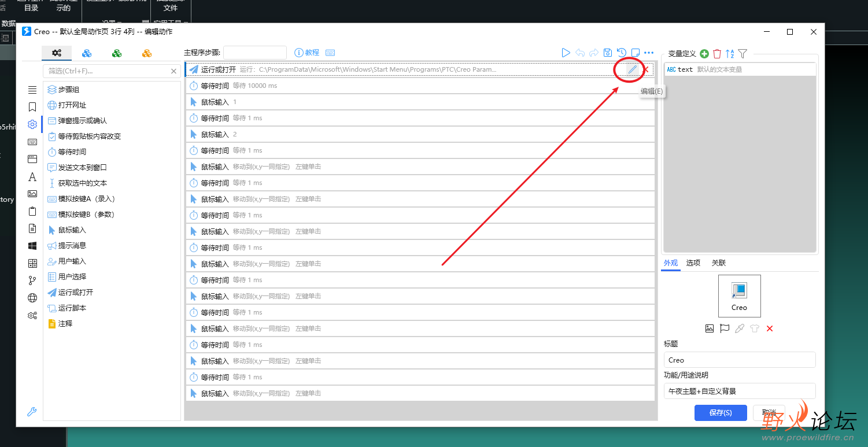Select 发送文本到窗口 in the action list
Viewport: 868px width, 447px height.
point(112,168)
